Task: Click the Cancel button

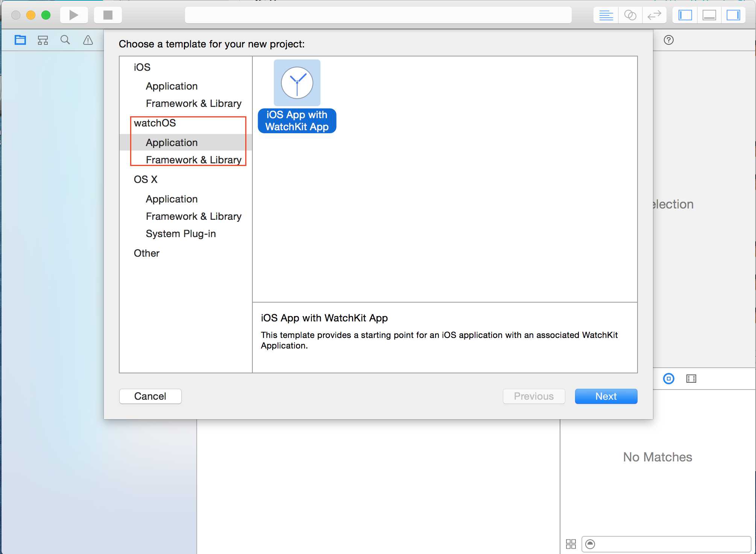Action: 150,396
